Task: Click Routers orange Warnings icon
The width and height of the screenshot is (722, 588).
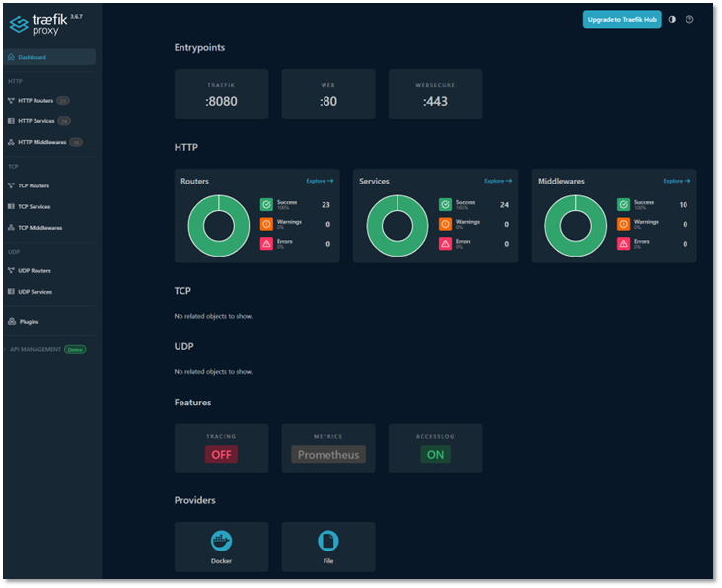Action: [x=266, y=224]
